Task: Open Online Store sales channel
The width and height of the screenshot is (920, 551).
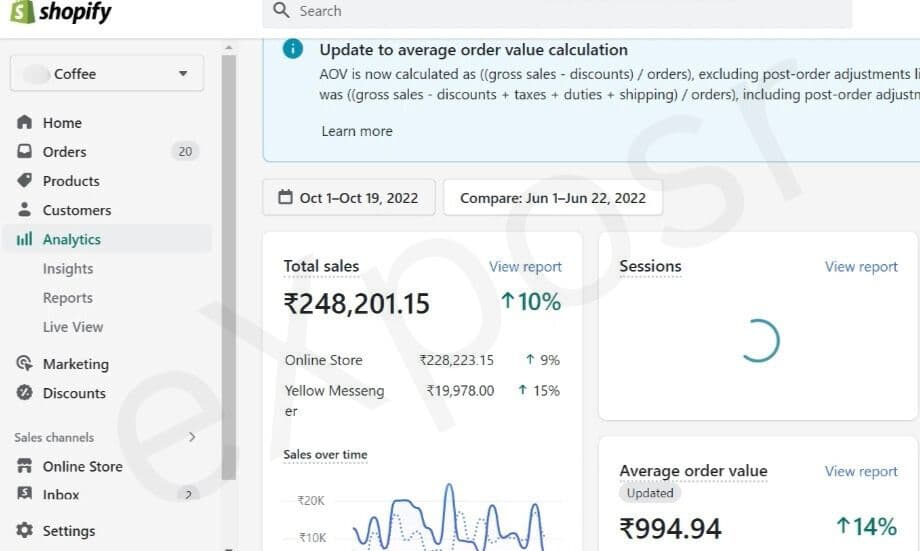Action: click(83, 467)
